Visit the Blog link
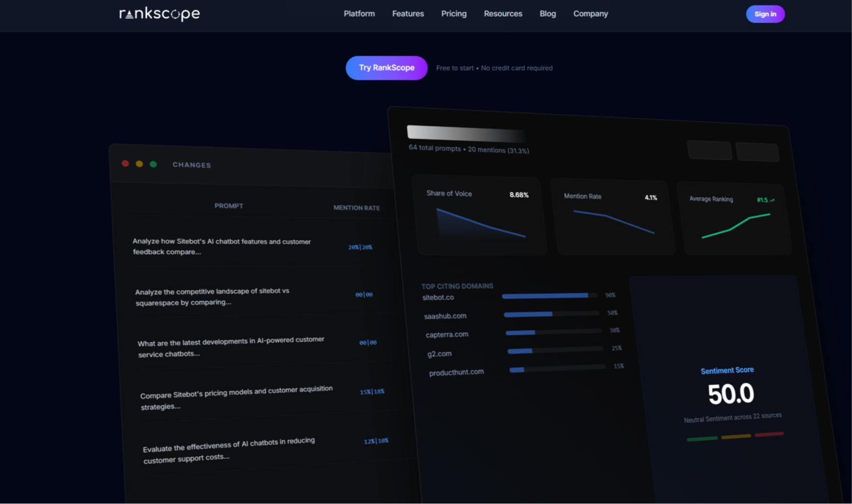The image size is (852, 504). [x=547, y=14]
